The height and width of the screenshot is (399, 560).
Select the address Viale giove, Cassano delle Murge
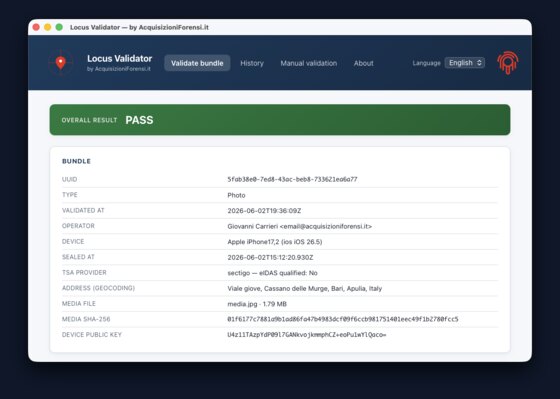305,288
